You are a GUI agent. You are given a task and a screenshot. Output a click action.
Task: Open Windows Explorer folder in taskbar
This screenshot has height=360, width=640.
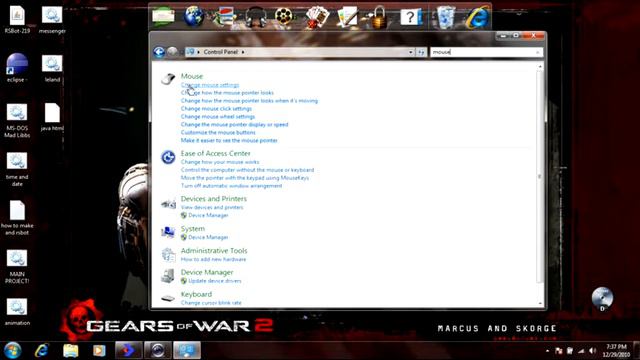click(71, 351)
